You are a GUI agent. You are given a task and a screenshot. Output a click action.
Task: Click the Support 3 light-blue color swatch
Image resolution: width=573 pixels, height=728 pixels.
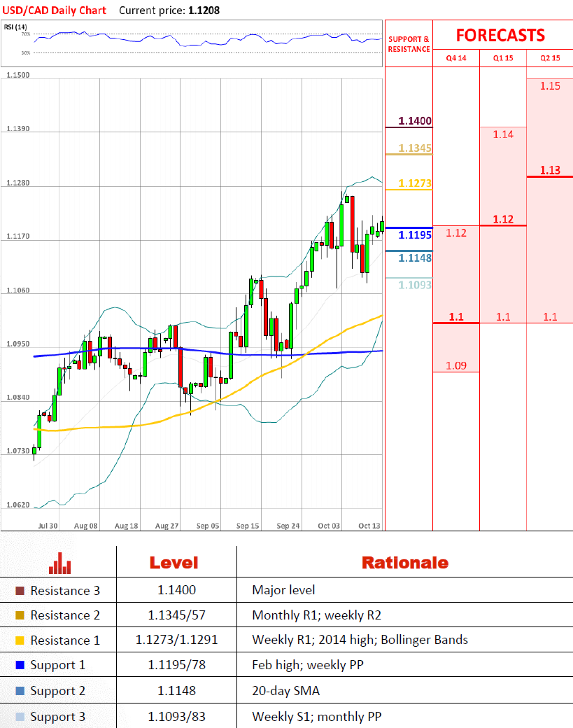click(x=20, y=716)
